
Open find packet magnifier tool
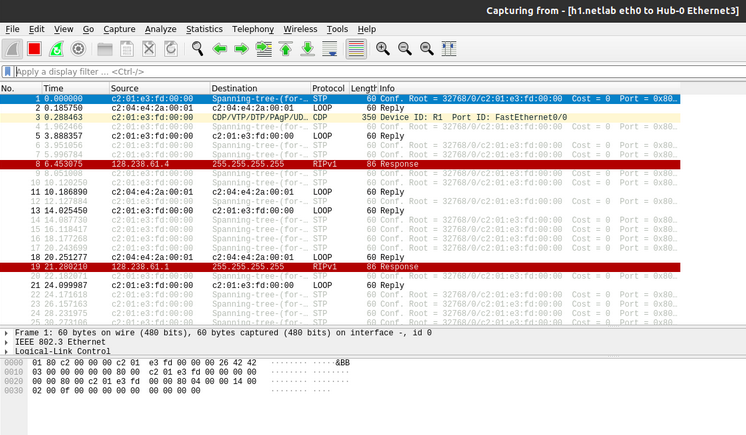(x=197, y=49)
